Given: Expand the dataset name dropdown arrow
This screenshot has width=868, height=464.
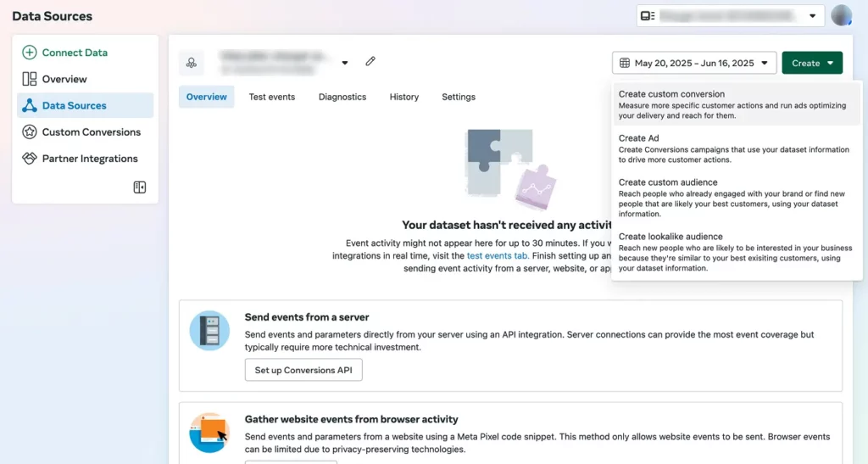Looking at the screenshot, I should (x=345, y=63).
